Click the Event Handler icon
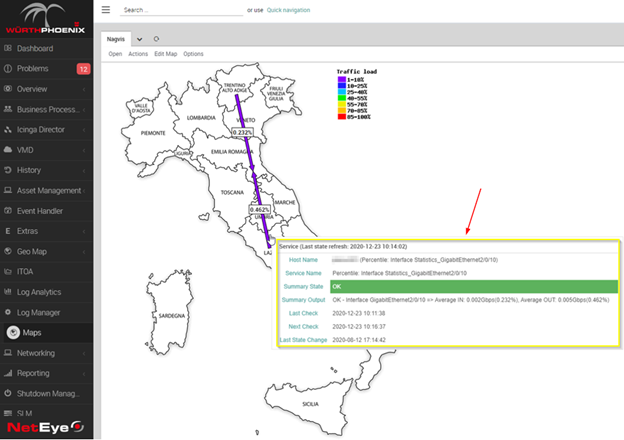The height and width of the screenshot is (440, 624). [8, 210]
